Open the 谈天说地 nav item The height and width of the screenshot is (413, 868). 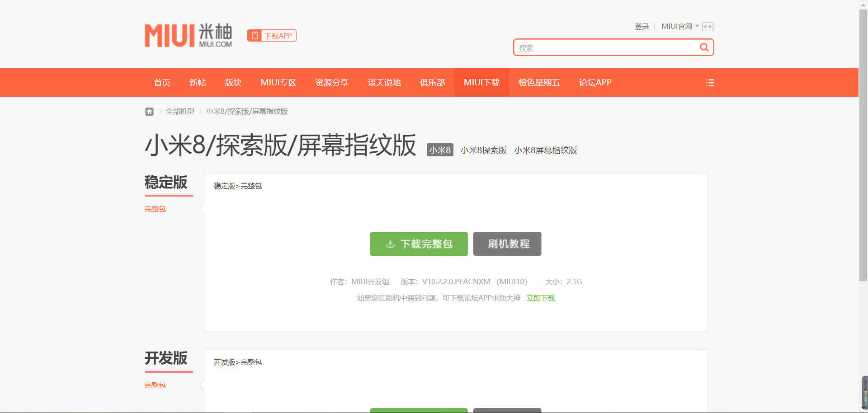(384, 83)
